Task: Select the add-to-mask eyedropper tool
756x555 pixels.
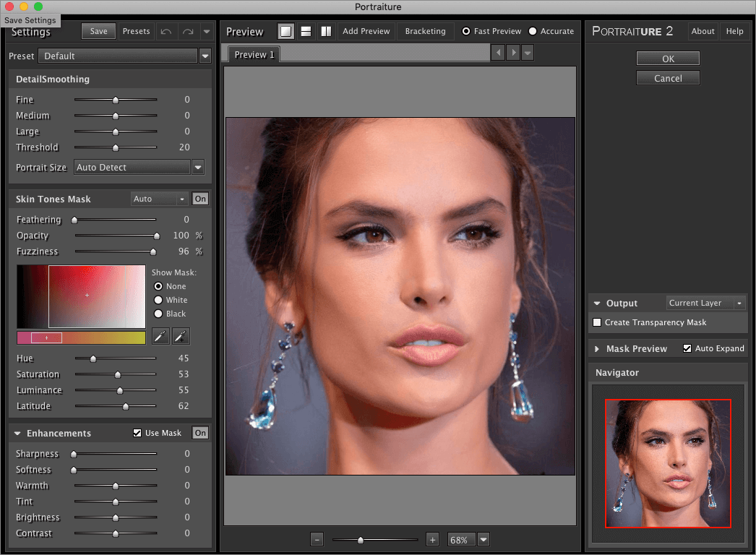Action: click(181, 336)
